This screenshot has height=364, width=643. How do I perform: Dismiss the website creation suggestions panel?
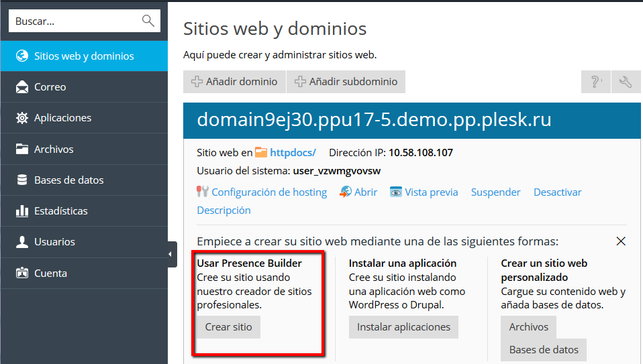click(621, 241)
